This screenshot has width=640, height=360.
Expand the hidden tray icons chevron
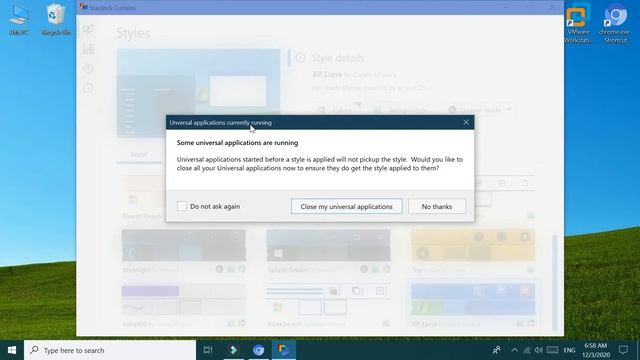[x=514, y=350]
